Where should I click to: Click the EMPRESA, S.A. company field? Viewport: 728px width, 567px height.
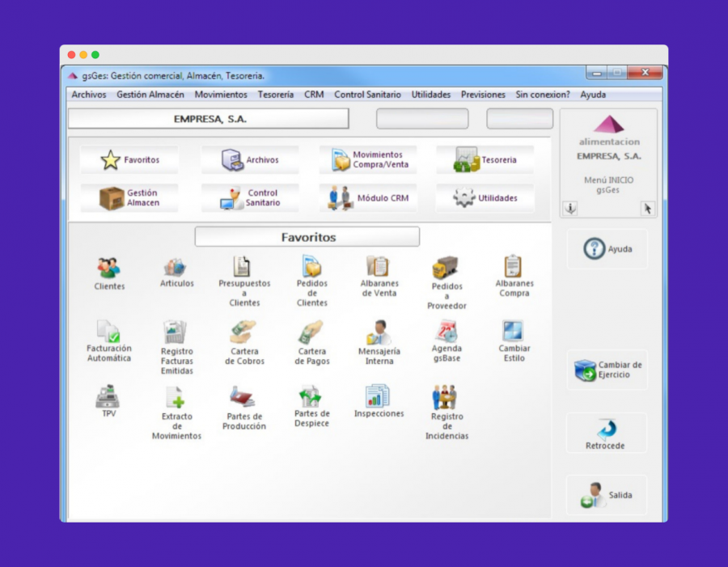[x=209, y=119]
